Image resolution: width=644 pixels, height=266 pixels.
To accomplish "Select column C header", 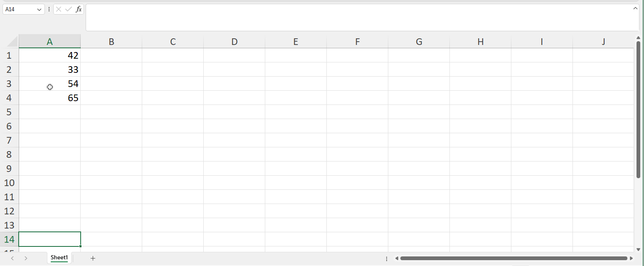I will (173, 41).
